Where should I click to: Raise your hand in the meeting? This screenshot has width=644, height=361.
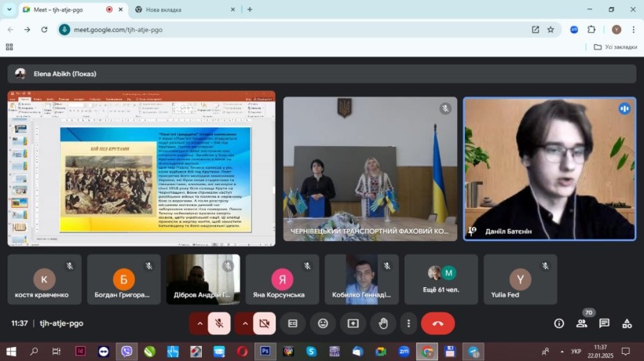pyautogui.click(x=383, y=323)
